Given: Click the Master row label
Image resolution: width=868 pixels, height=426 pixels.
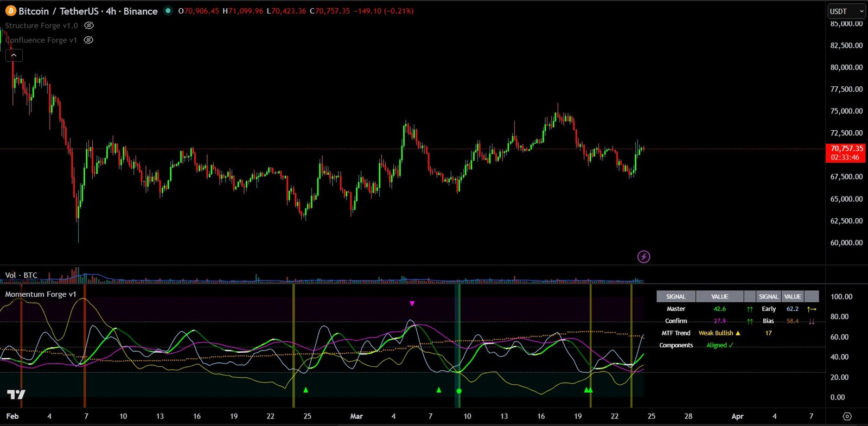Looking at the screenshot, I should [x=675, y=309].
